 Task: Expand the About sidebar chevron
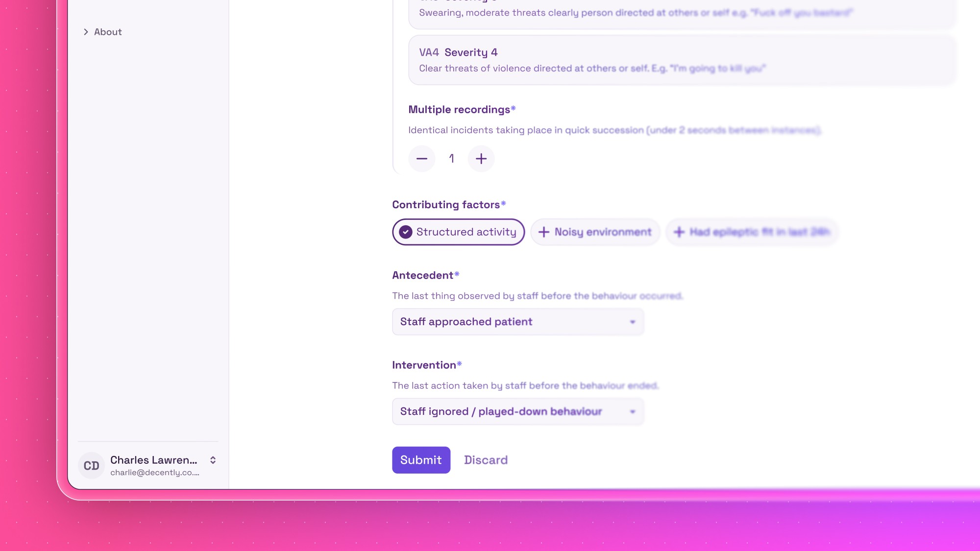tap(86, 32)
